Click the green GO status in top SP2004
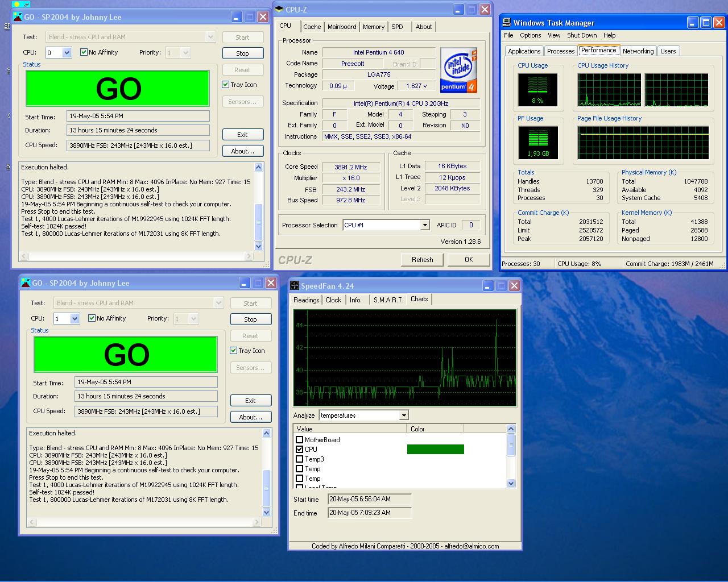728x582 pixels. click(x=118, y=89)
